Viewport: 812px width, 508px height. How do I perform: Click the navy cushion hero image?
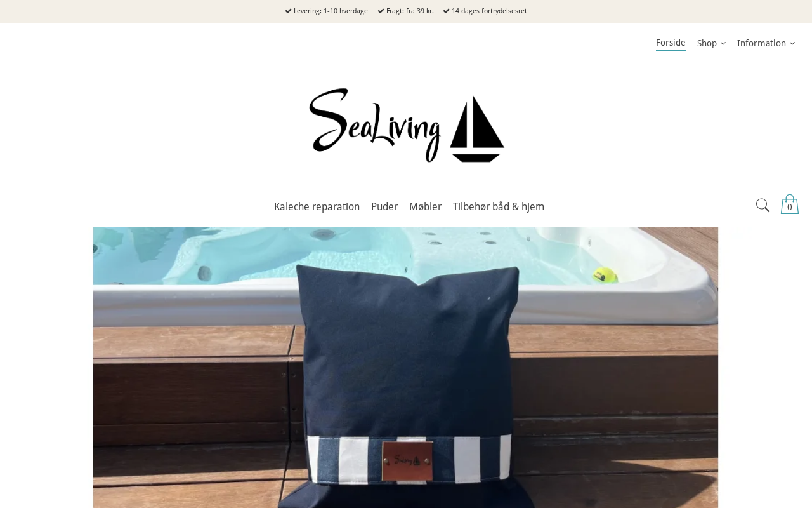[405, 368]
